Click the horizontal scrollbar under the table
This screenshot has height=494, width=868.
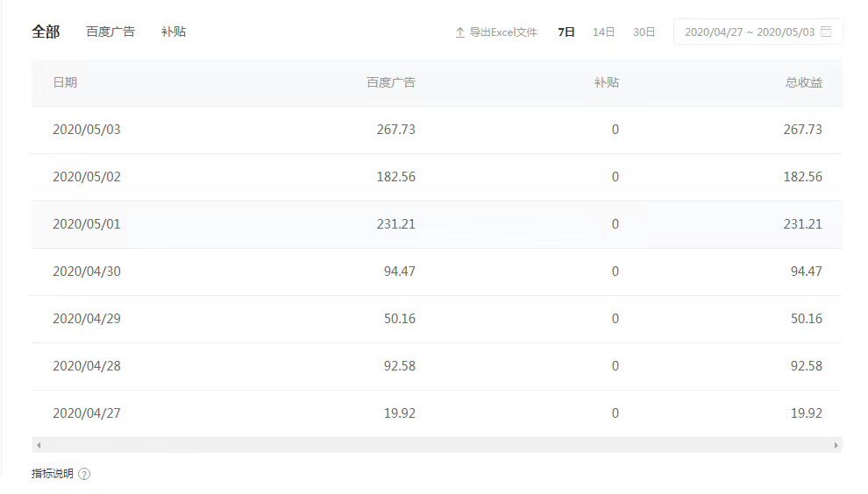437,446
